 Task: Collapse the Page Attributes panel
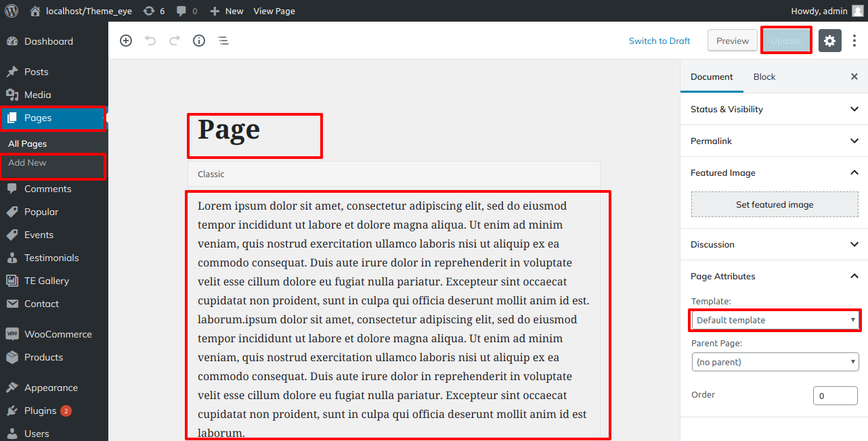tap(774, 276)
